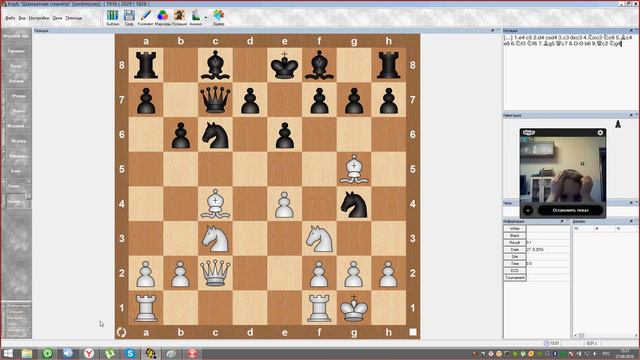Open Skype from the taskbar
The image size is (640, 360).
(130, 353)
